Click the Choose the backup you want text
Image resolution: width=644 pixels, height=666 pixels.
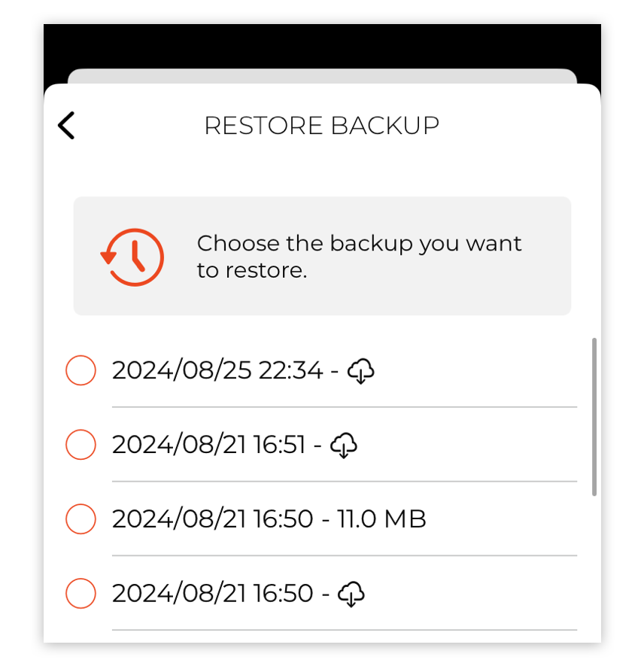pyautogui.click(x=359, y=243)
